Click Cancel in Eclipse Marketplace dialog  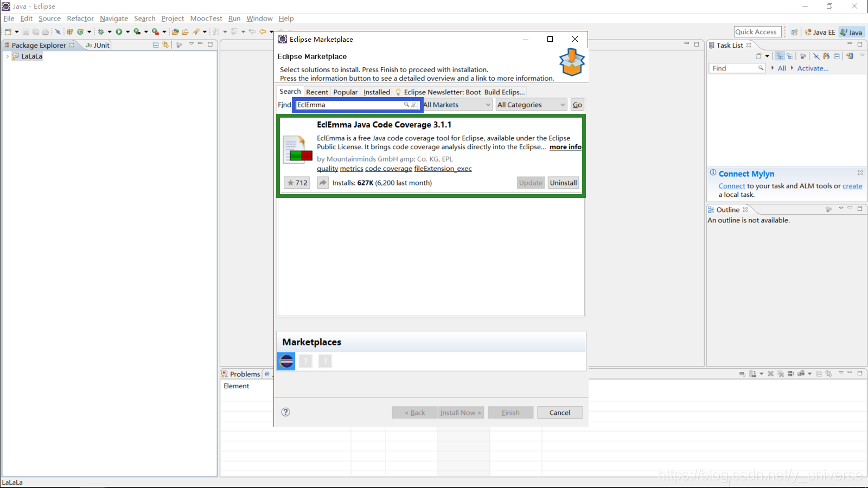pyautogui.click(x=560, y=413)
